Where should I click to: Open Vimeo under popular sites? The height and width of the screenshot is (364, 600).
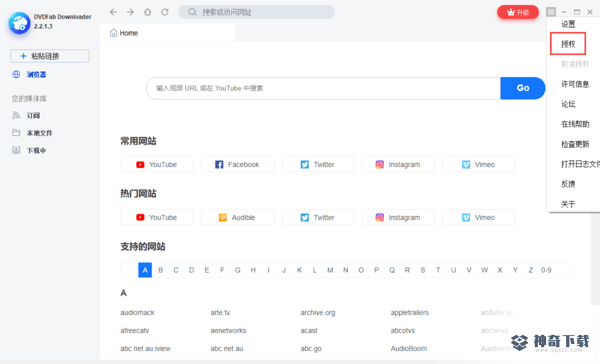click(x=478, y=217)
